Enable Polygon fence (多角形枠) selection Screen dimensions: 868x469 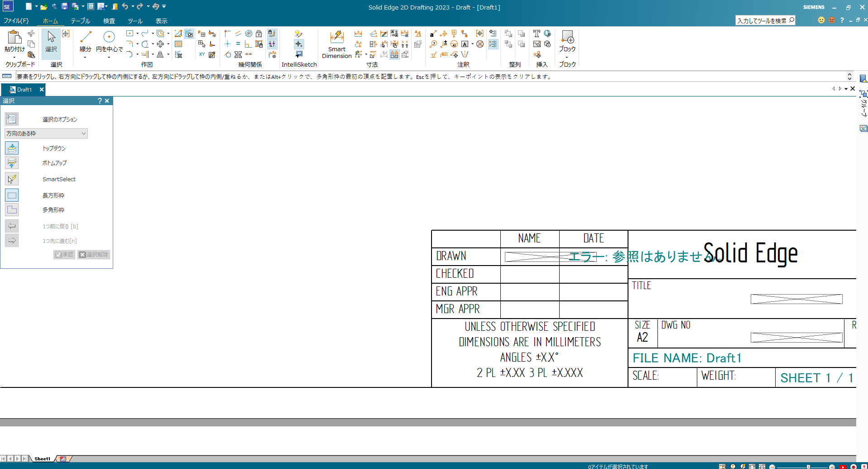click(12, 210)
